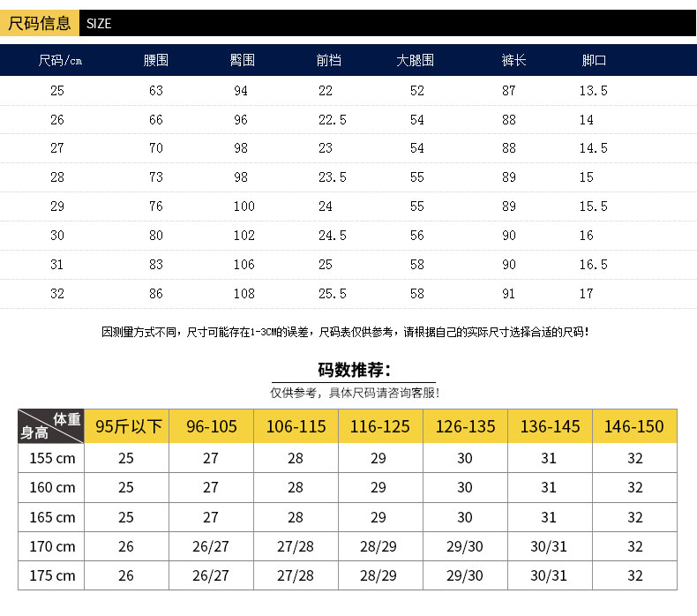This screenshot has height=616, width=697.
Task: Click the 155 cm height row label
Action: coord(52,458)
